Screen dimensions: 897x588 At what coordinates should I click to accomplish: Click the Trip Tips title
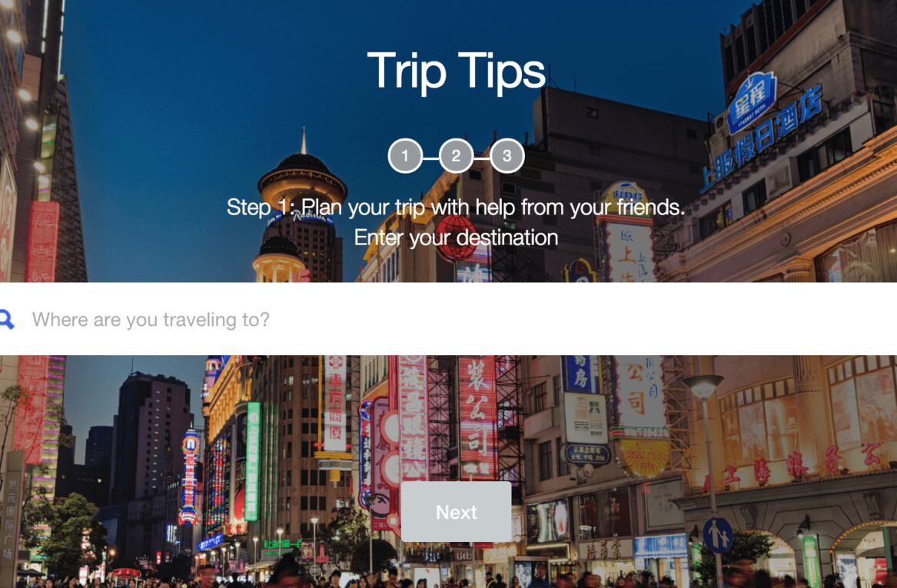click(x=456, y=71)
